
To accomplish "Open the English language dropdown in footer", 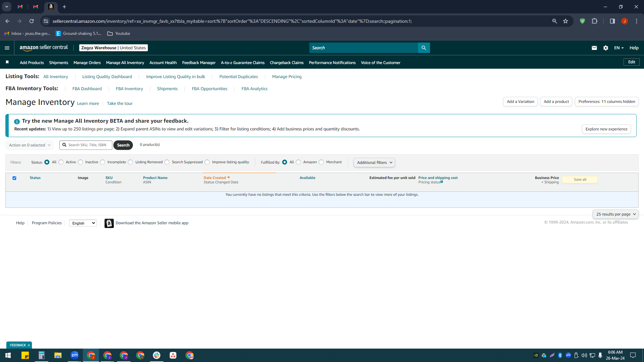I will click(x=83, y=223).
